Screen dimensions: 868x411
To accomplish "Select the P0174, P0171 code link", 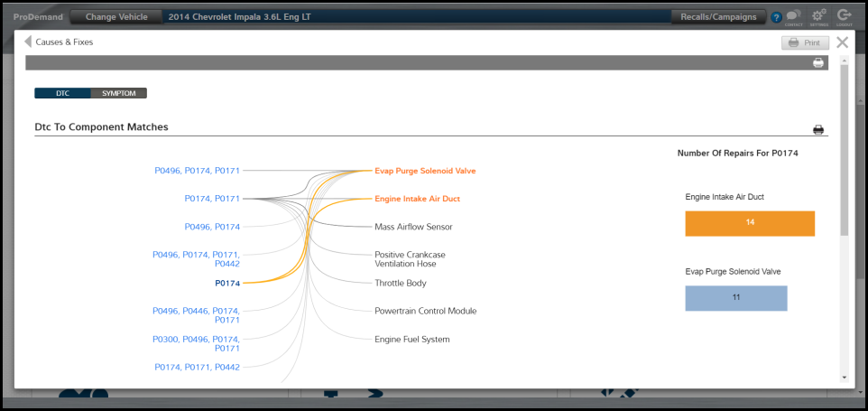I will 212,199.
